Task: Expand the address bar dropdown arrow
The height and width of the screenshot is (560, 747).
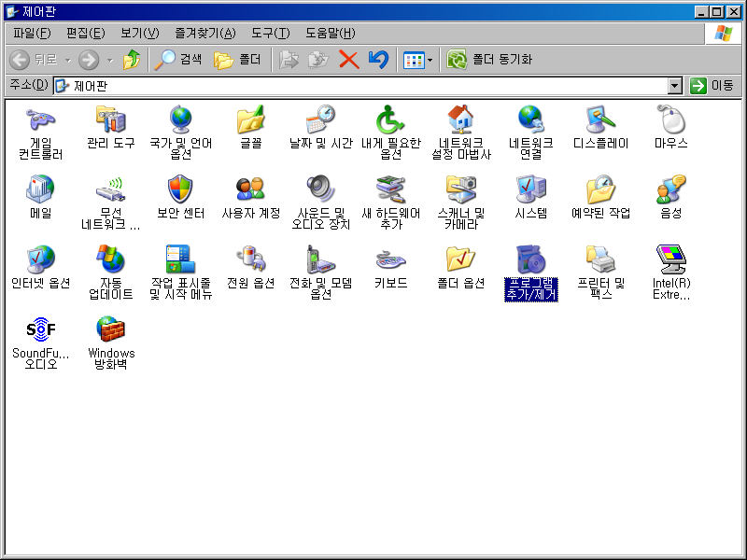Action: tap(674, 86)
